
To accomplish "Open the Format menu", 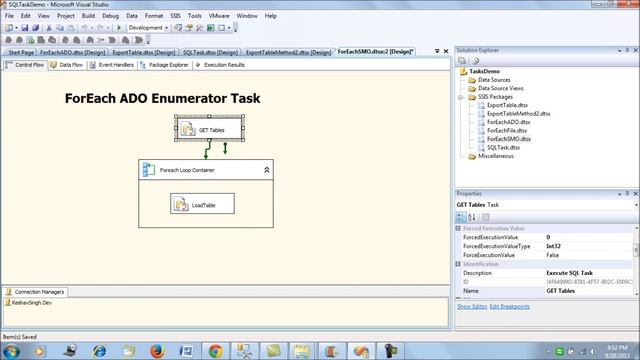I will (154, 16).
